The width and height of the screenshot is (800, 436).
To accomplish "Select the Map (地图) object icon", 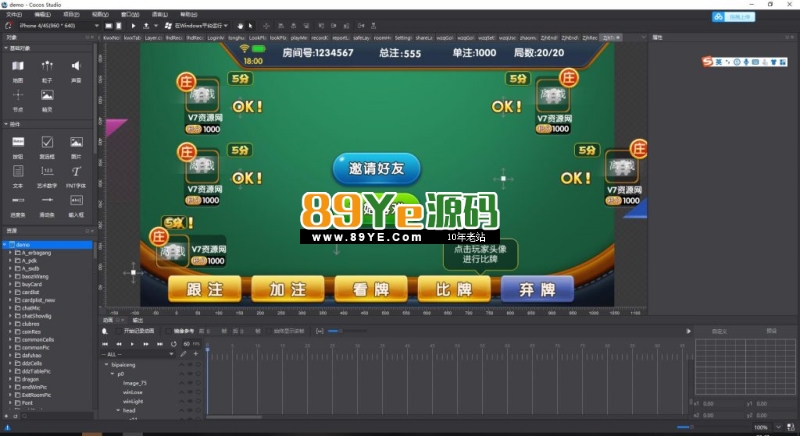I will pyautogui.click(x=18, y=66).
